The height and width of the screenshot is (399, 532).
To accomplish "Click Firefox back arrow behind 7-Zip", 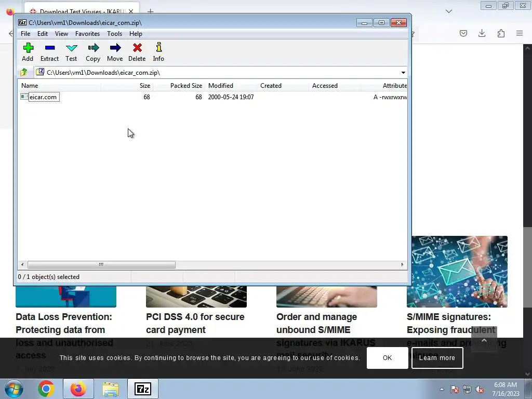I will 11,33.
